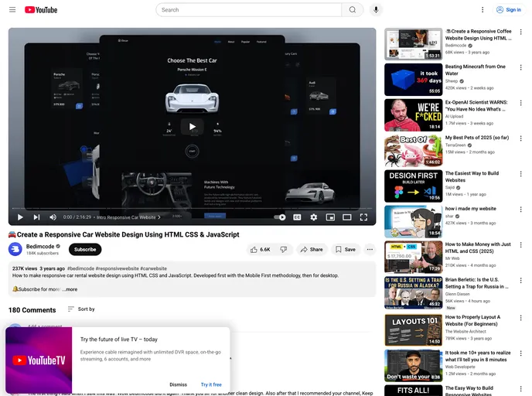The image size is (532, 396).
Task: Open how i made my website title
Action: pos(471,209)
